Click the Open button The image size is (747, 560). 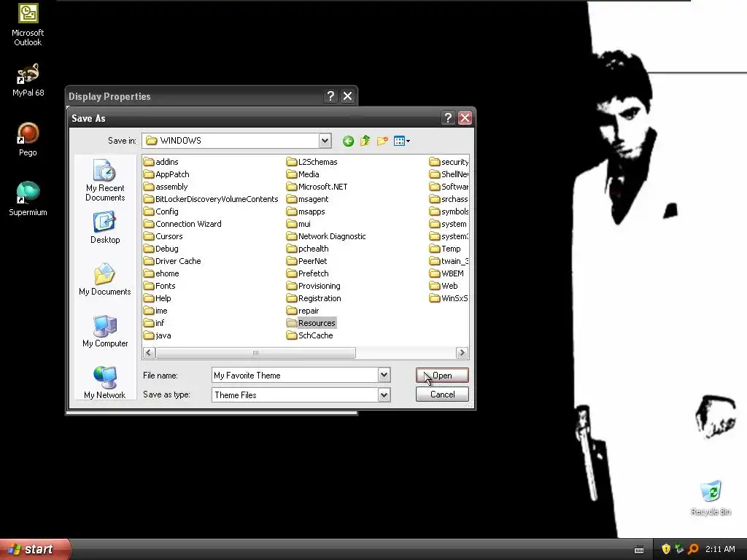coord(442,376)
